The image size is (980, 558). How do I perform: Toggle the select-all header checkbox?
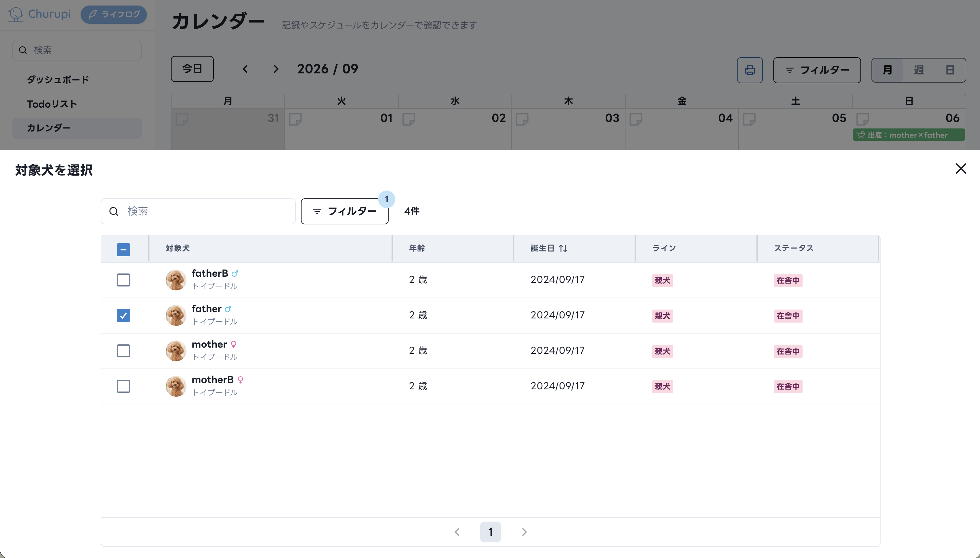click(x=123, y=249)
